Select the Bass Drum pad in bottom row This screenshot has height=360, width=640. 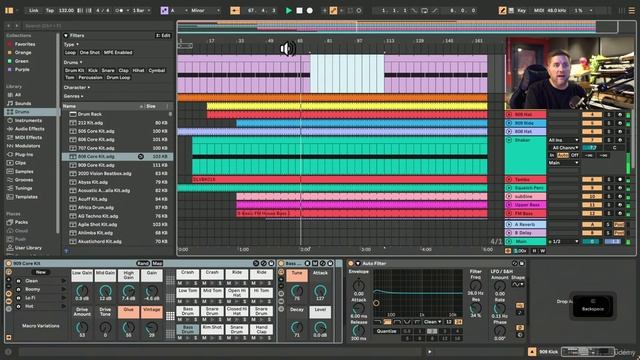click(187, 329)
